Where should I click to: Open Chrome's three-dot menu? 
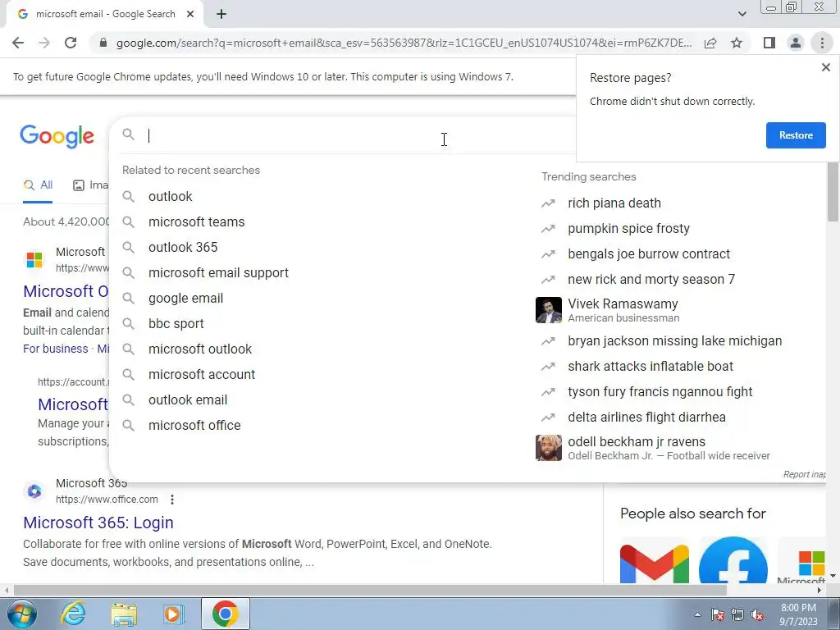[822, 43]
